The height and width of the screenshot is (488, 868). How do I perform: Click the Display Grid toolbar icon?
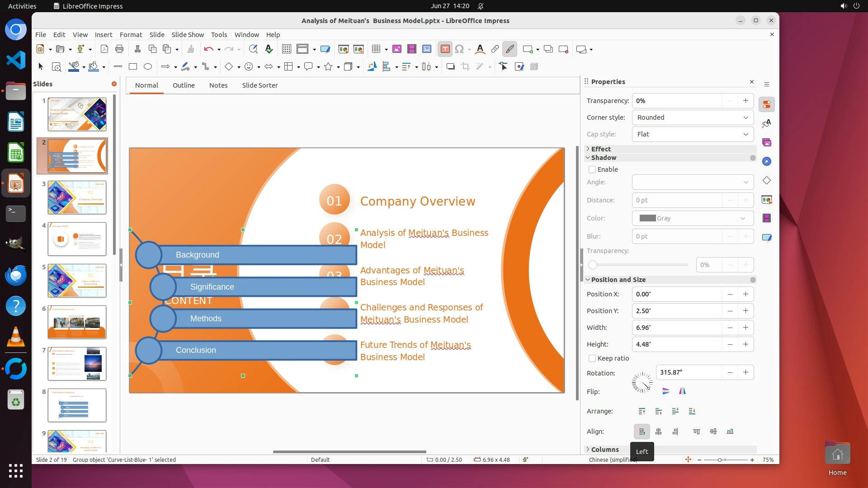click(286, 49)
